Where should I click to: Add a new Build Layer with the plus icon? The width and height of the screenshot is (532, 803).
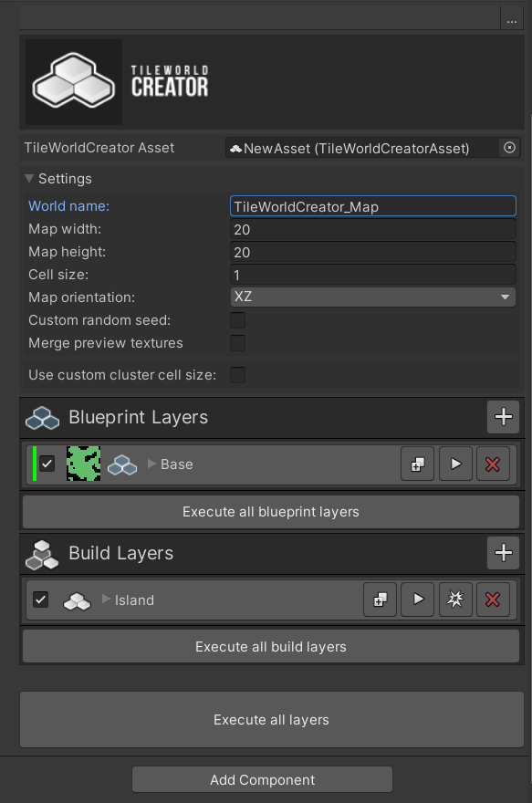tap(503, 553)
